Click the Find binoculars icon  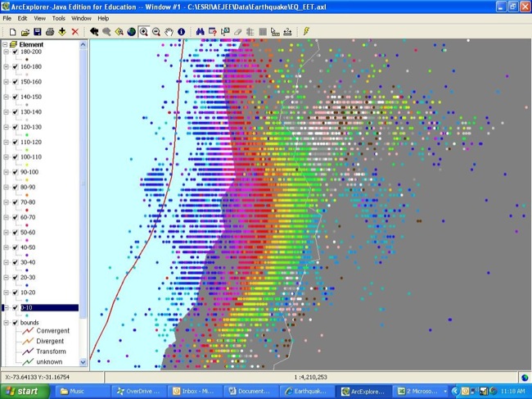pos(200,31)
